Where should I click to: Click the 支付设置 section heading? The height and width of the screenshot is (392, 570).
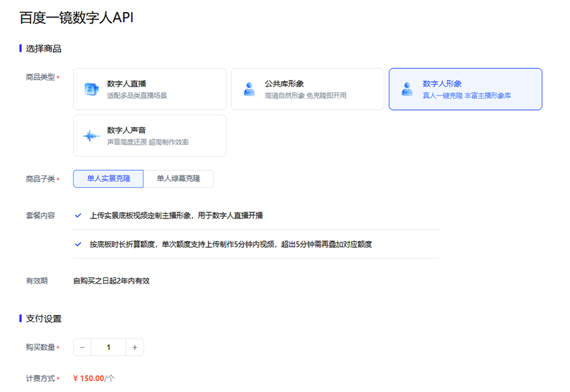(x=44, y=318)
